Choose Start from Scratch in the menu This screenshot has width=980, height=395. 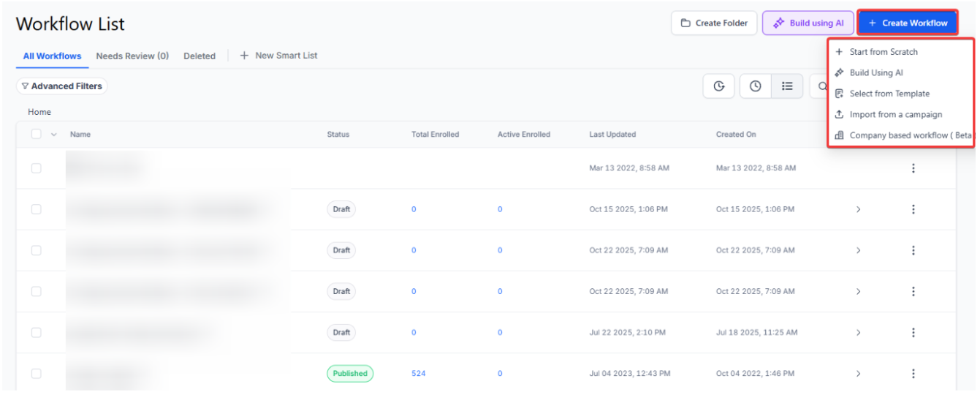coord(883,52)
